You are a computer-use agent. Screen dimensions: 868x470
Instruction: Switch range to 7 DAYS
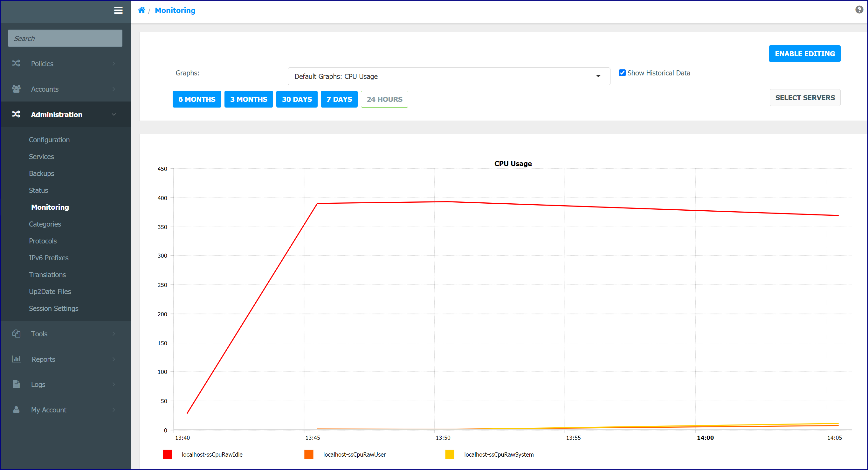click(x=339, y=99)
